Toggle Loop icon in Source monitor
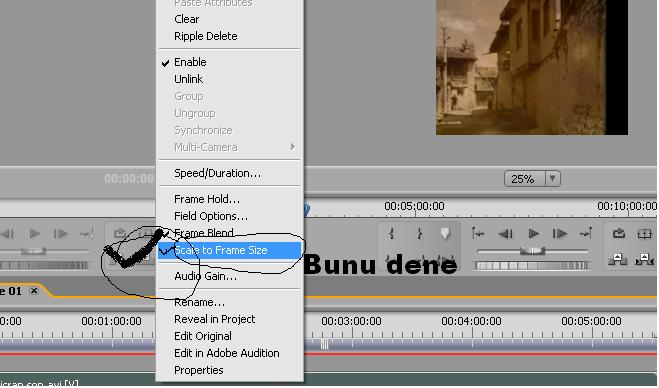 coord(120,233)
